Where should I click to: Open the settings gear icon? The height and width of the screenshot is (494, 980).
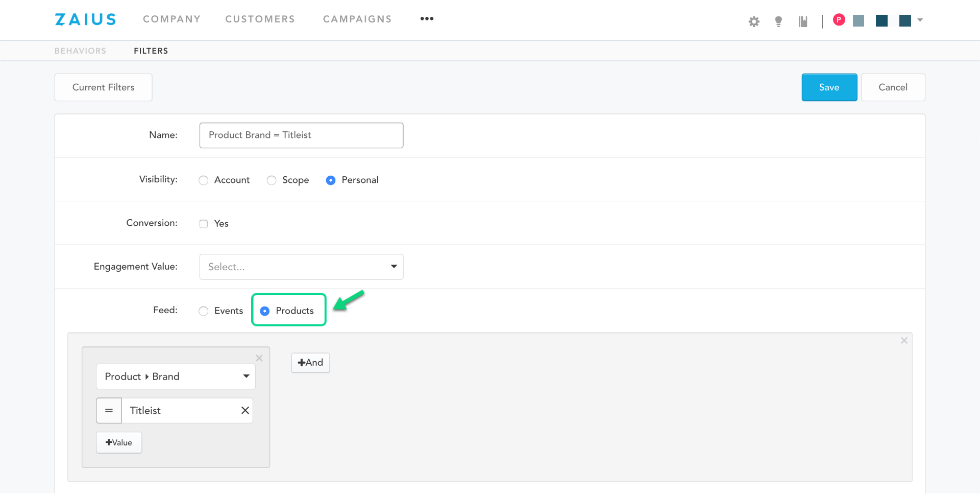[754, 21]
